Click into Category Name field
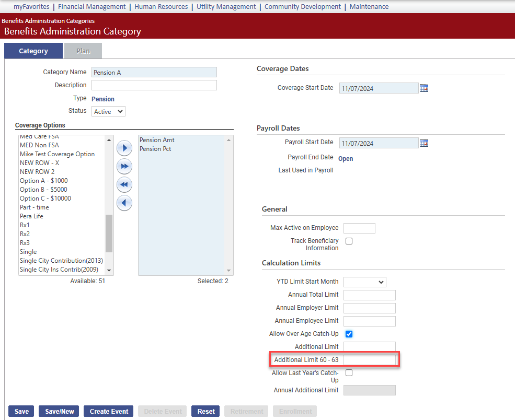 click(154, 72)
